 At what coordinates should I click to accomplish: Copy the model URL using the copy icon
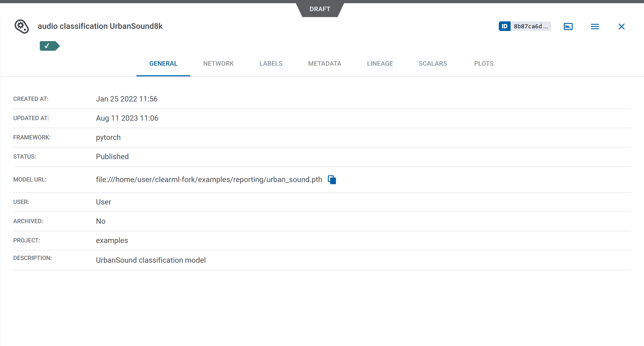coord(332,179)
